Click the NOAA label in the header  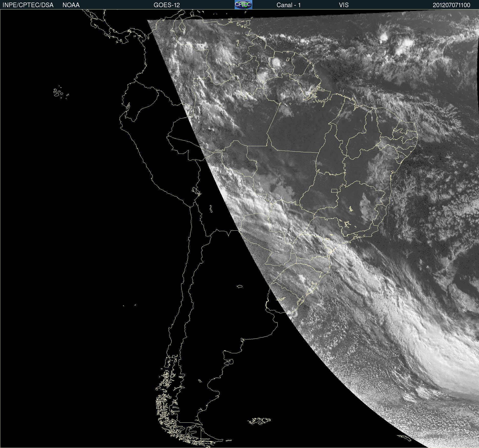[71, 5]
